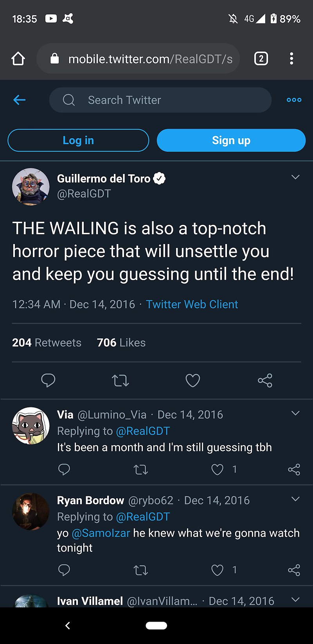This screenshot has width=313, height=644.
Task: Reply to the main tweet
Action: tap(48, 380)
